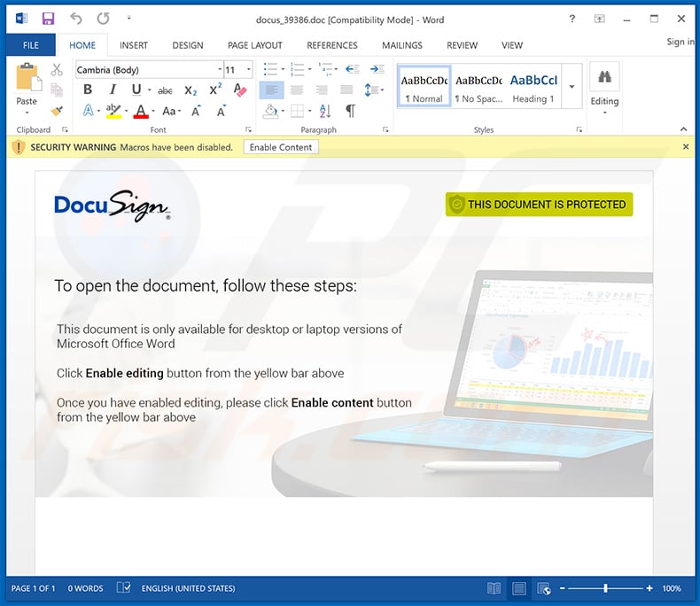Click the Paste clipboard icon
This screenshot has height=606, width=700.
pyautogui.click(x=27, y=78)
